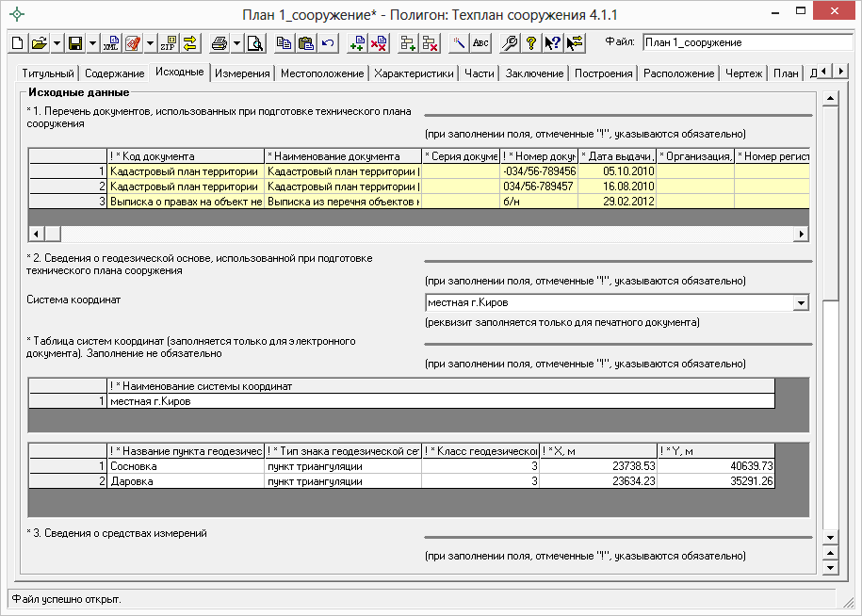Switch to the Титульный tab
This screenshot has height=616, width=862.
tap(48, 73)
